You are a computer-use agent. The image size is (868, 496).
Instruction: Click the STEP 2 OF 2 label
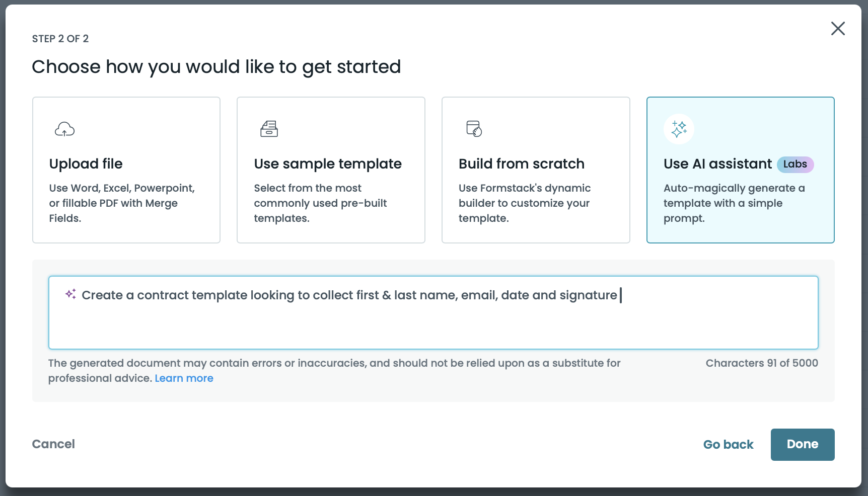click(60, 38)
